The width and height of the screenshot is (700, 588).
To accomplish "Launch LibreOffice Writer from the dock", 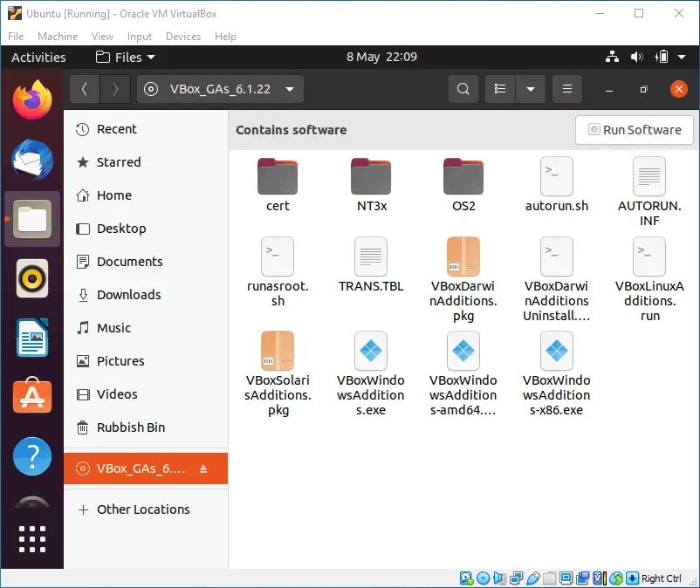I will (32, 338).
